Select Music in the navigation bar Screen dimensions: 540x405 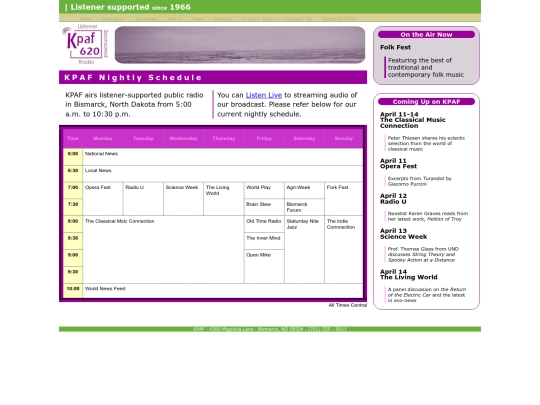[175, 19]
